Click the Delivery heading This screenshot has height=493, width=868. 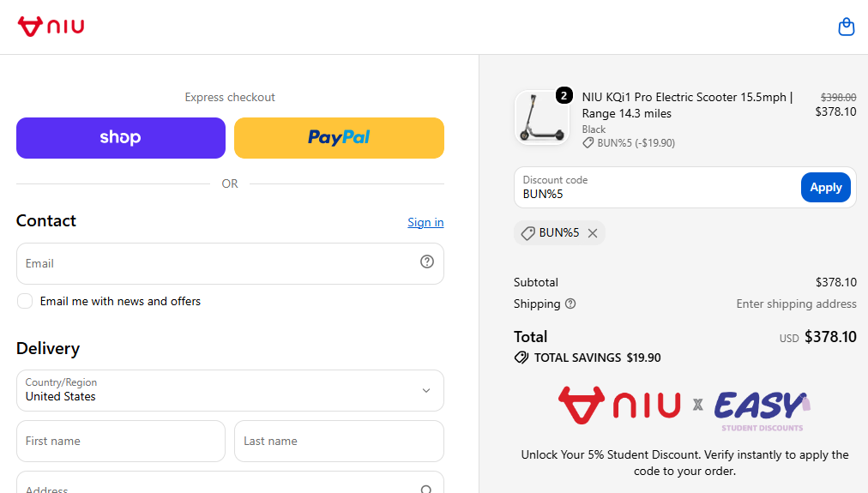pyautogui.click(x=48, y=349)
